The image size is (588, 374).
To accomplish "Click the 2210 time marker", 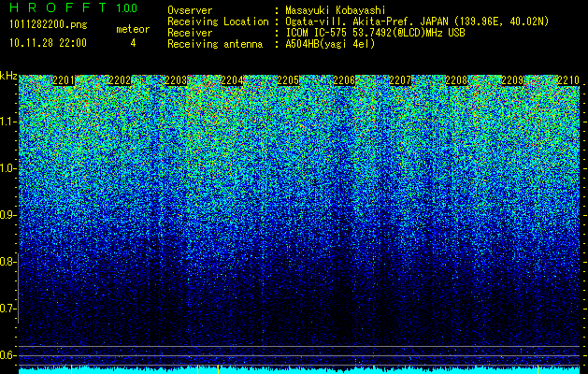I will pyautogui.click(x=568, y=80).
